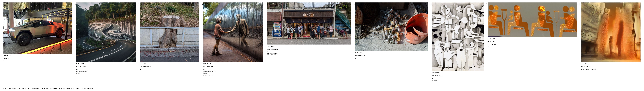This screenshot has width=644, height=91.
Task: Open the storefront crowd photo
Action: [309, 23]
